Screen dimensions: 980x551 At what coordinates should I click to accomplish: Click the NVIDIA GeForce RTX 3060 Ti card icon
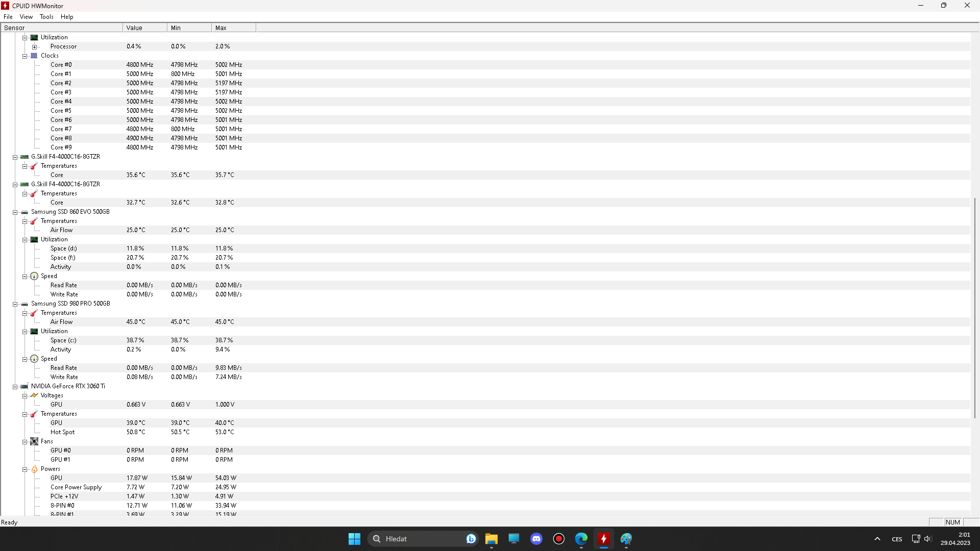click(x=24, y=386)
